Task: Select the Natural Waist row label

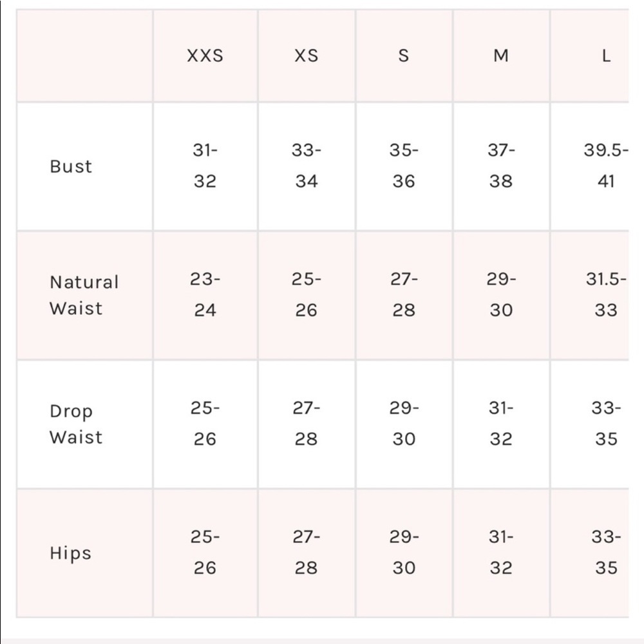Action: (x=84, y=295)
